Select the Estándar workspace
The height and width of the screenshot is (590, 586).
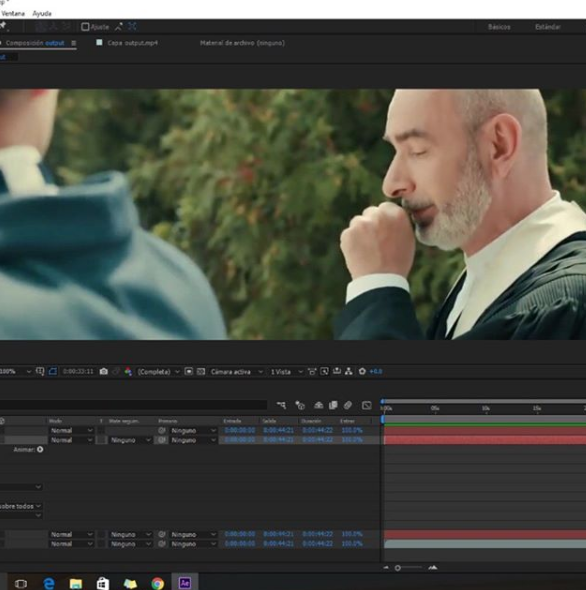click(x=548, y=27)
